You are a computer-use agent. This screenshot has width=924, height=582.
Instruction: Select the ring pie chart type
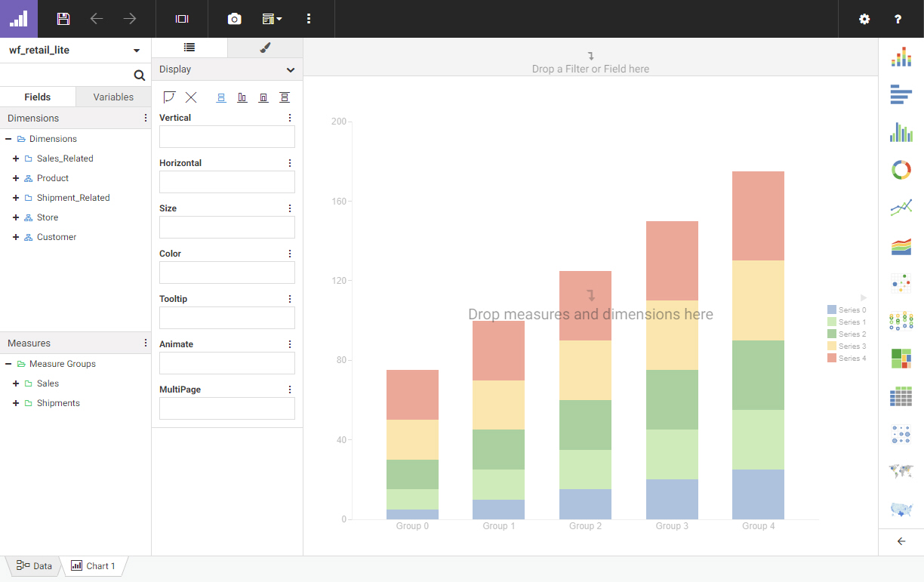pyautogui.click(x=901, y=170)
